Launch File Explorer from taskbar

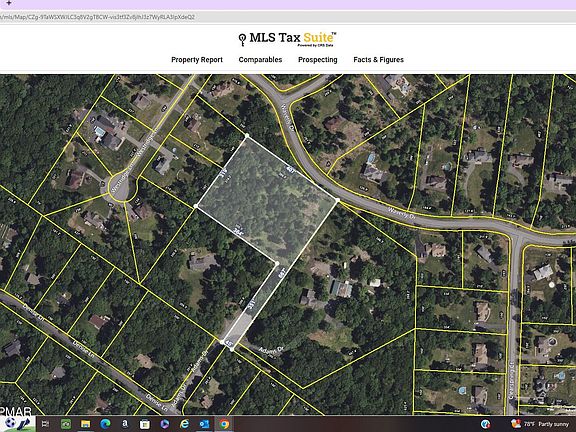[x=85, y=424]
